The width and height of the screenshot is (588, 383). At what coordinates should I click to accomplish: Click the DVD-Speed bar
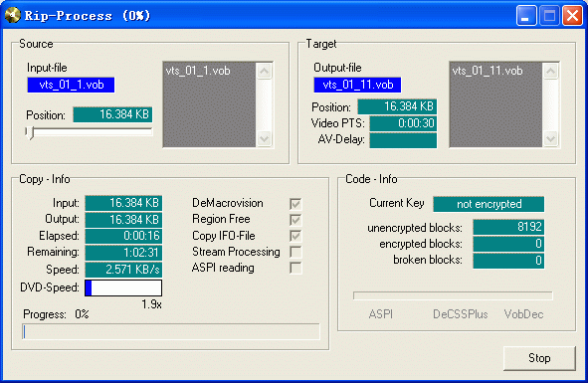[x=123, y=287]
